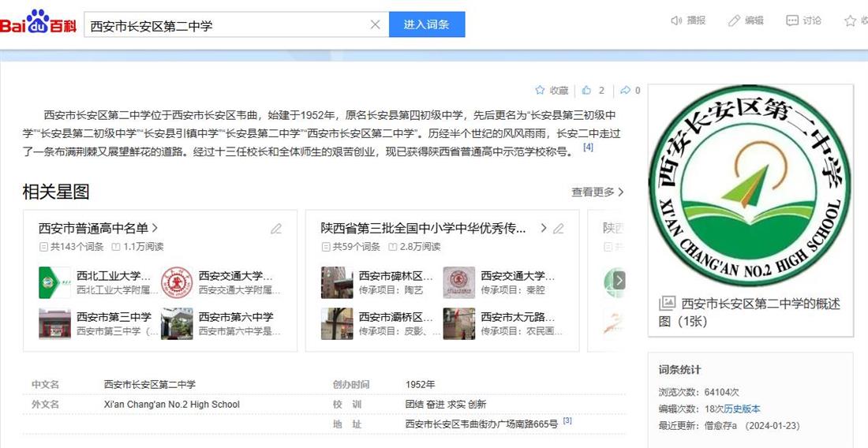
Task: Click the 进入词条 button
Action: [x=427, y=24]
